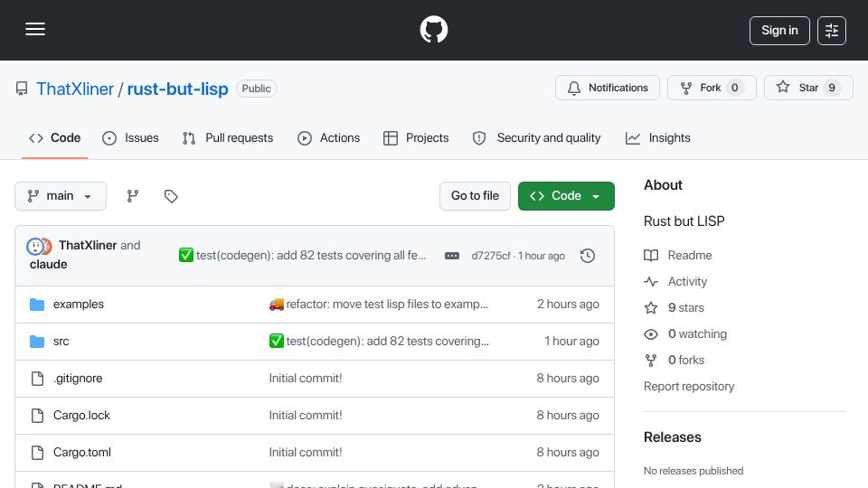The image size is (868, 488).
Task: Open the Readme link in About
Action: pyautogui.click(x=678, y=255)
